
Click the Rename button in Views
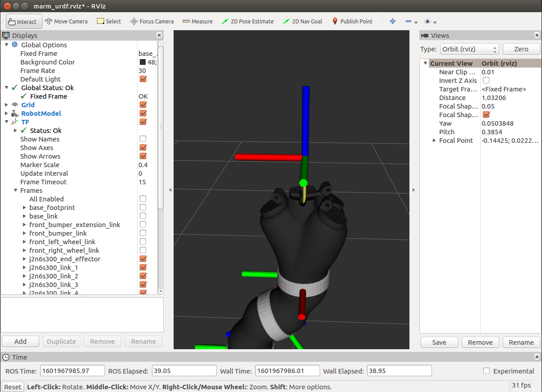point(521,342)
